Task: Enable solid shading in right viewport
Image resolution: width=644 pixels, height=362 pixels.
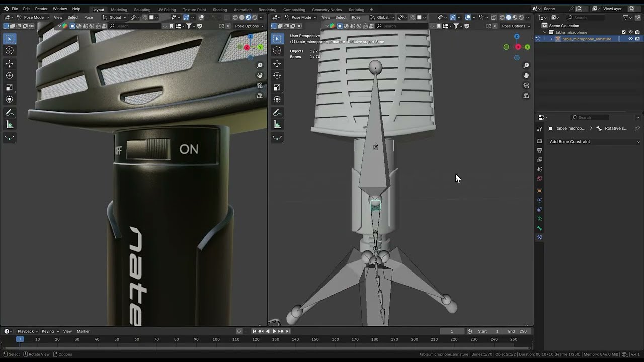Action: click(x=508, y=17)
